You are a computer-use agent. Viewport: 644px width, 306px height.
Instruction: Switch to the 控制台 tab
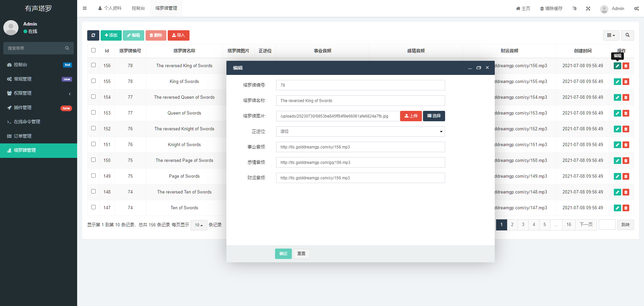point(138,8)
